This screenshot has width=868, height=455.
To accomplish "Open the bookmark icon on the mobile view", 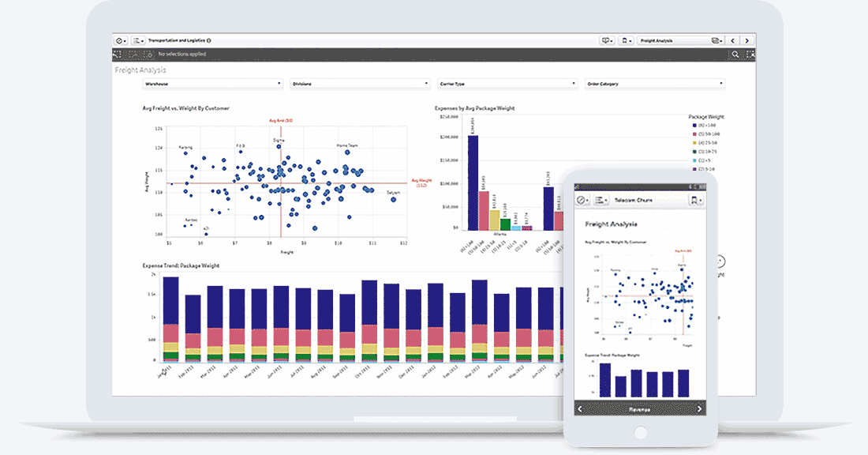I will (695, 200).
